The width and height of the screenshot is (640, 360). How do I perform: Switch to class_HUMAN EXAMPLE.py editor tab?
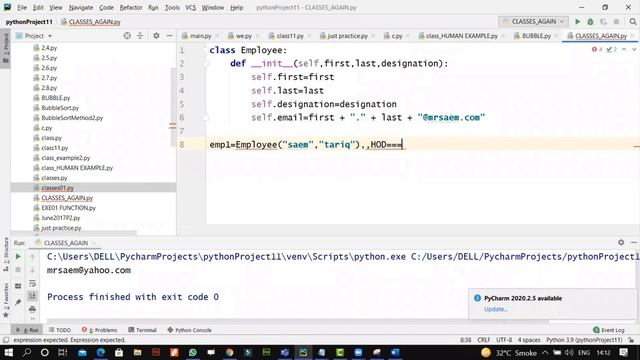point(461,36)
